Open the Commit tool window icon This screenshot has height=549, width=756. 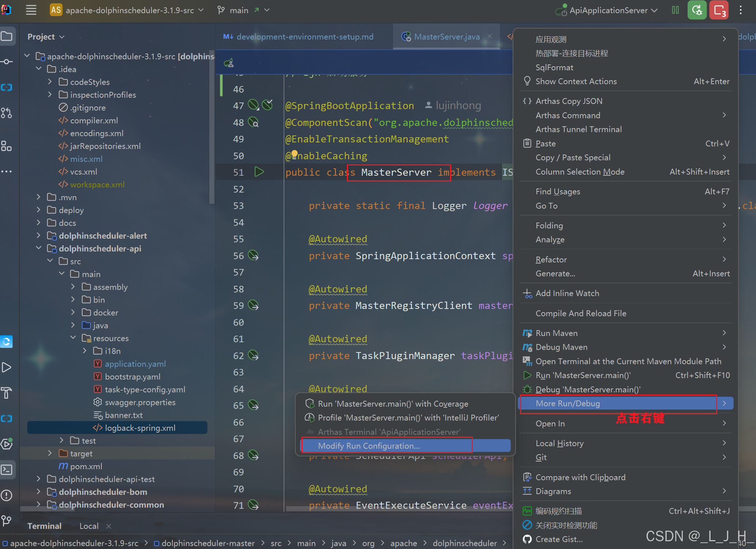click(7, 61)
